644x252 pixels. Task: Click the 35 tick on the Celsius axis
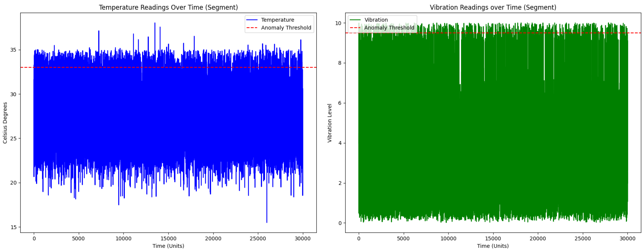pyautogui.click(x=13, y=50)
